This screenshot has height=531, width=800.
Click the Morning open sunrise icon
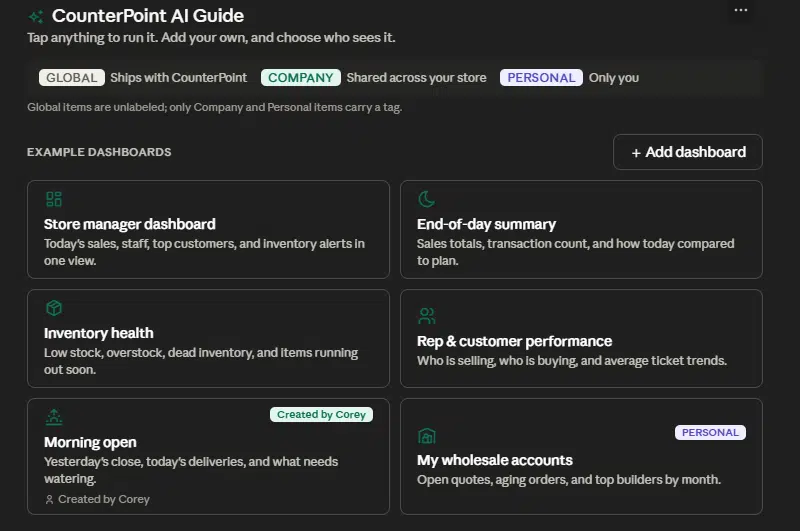click(54, 417)
